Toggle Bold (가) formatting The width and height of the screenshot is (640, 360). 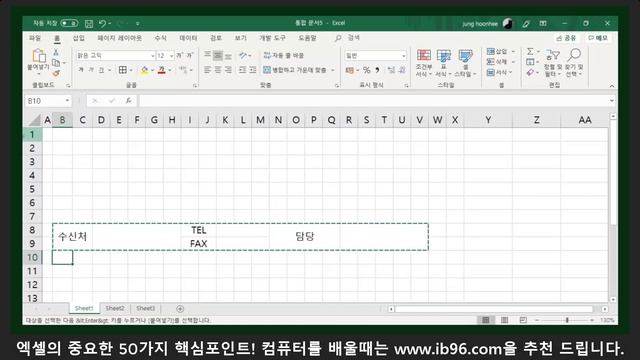tap(81, 70)
